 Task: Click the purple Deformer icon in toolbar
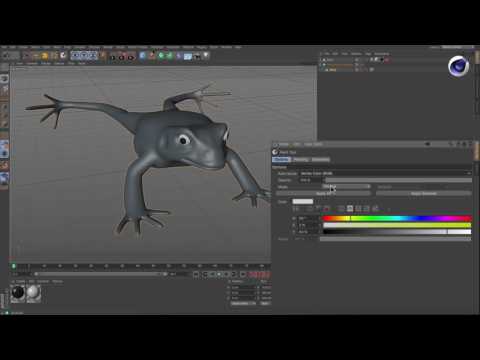[179, 56]
